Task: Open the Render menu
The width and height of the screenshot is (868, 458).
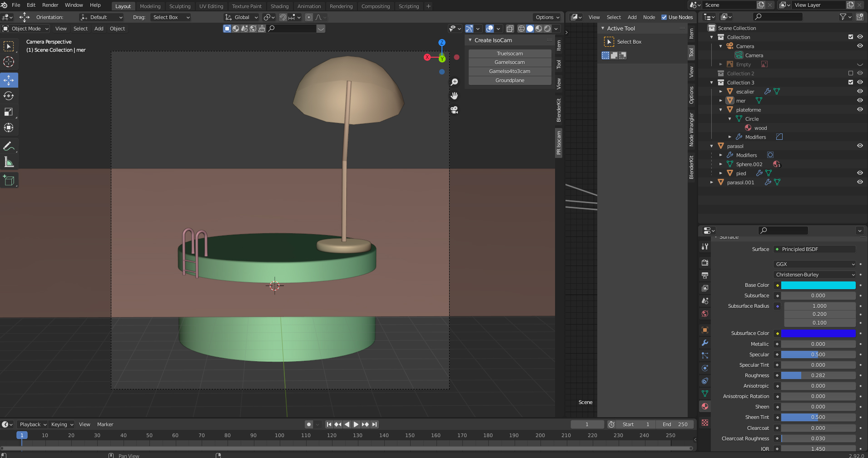Action: (50, 5)
